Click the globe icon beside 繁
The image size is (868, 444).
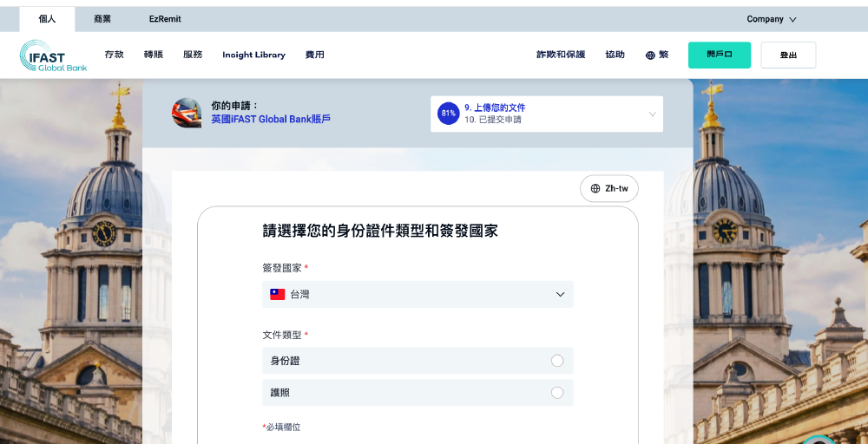(650, 55)
